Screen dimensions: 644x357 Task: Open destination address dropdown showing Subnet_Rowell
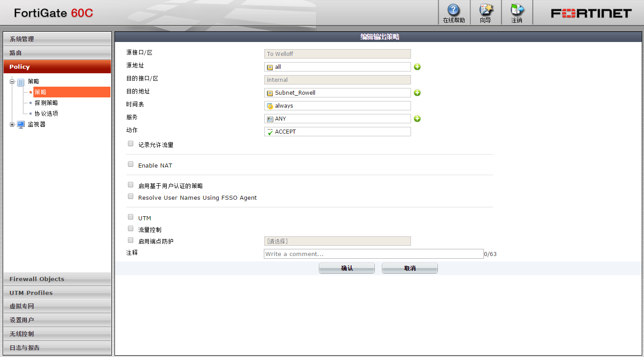tap(338, 93)
